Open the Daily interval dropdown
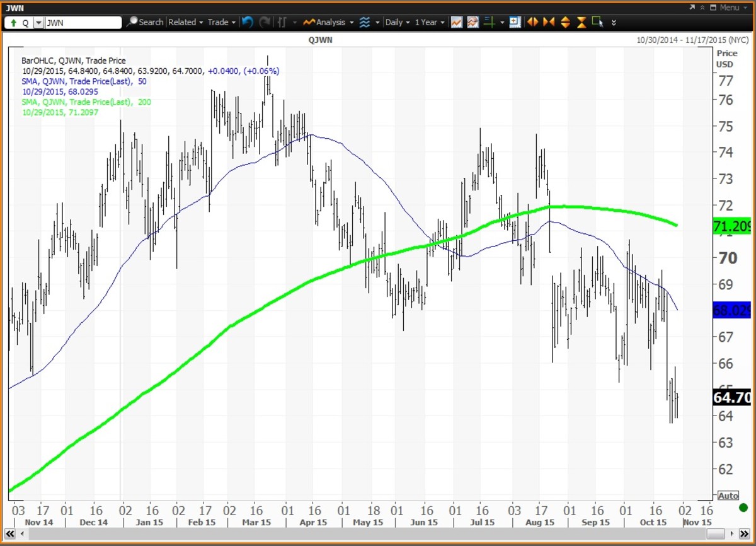Image resolution: width=756 pixels, height=546 pixels. click(x=397, y=22)
